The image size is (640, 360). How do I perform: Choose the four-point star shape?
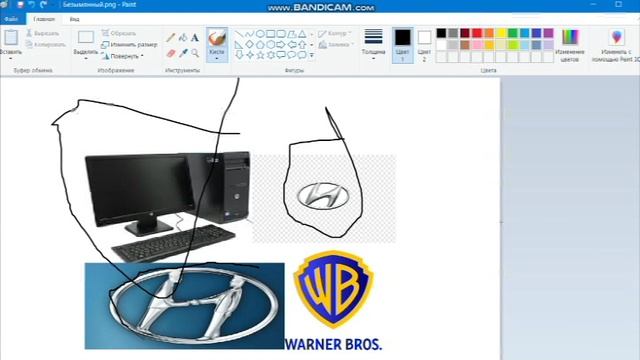click(x=249, y=55)
